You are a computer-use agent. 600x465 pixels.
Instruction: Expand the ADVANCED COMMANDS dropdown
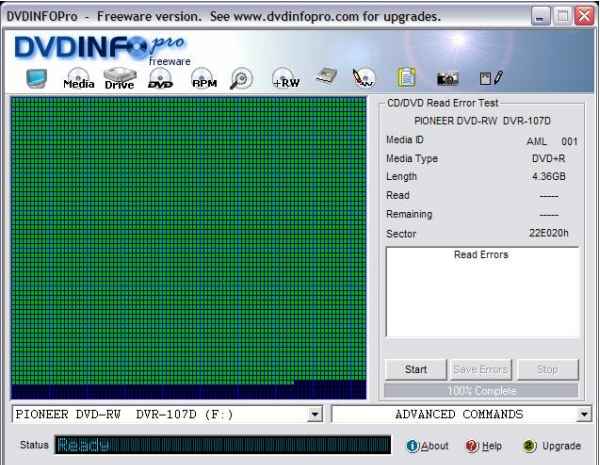(584, 414)
